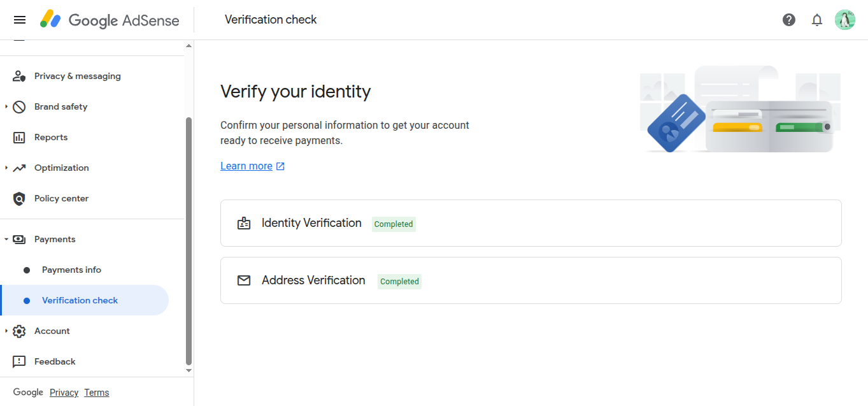The height and width of the screenshot is (406, 868).
Task: Expand the Optimization section
Action: pos(6,168)
